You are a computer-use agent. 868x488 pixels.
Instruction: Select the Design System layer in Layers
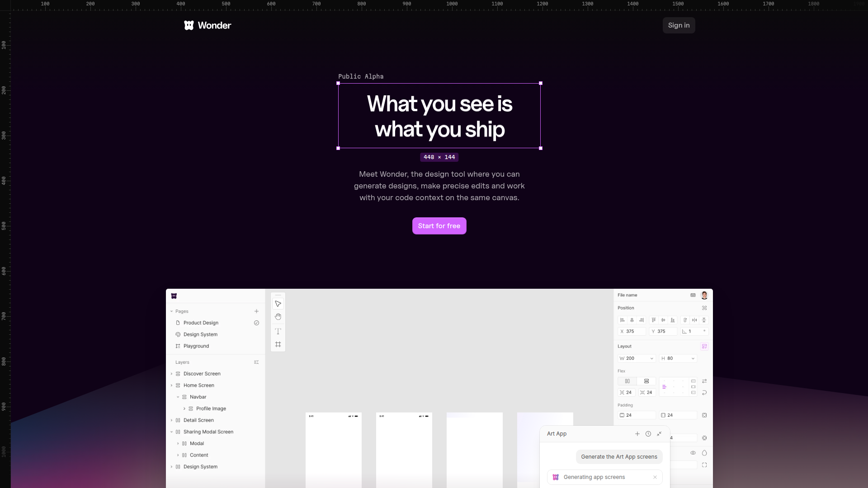tap(200, 467)
